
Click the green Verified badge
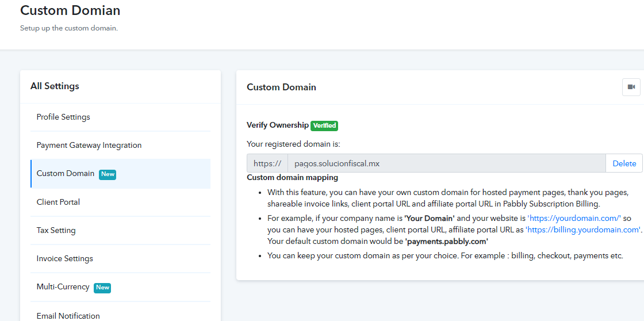click(x=324, y=125)
